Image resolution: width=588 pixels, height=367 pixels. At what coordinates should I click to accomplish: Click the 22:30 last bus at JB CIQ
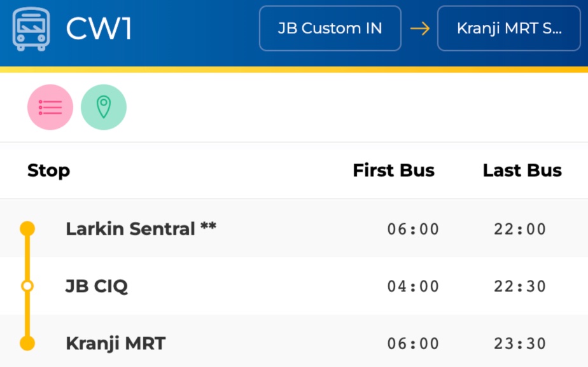(520, 286)
